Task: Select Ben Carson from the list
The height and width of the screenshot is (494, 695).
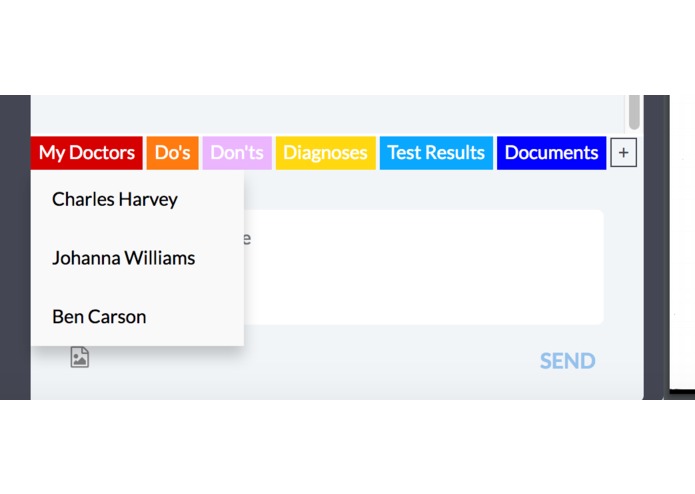Action: (137, 316)
